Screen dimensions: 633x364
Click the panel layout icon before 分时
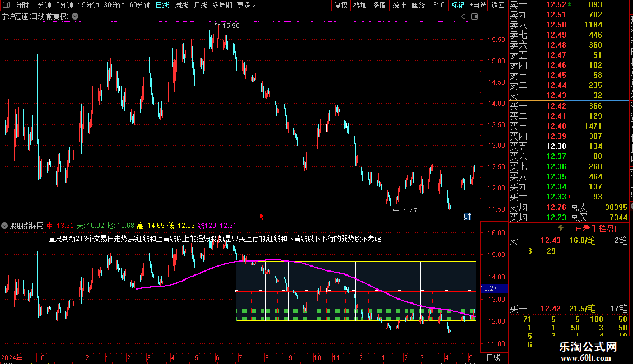[6, 5]
